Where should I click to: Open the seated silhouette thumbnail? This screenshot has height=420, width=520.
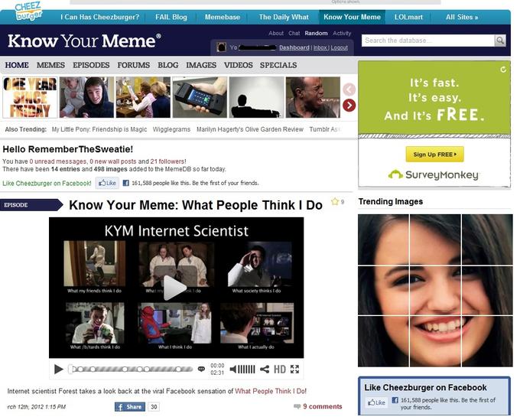[256, 97]
